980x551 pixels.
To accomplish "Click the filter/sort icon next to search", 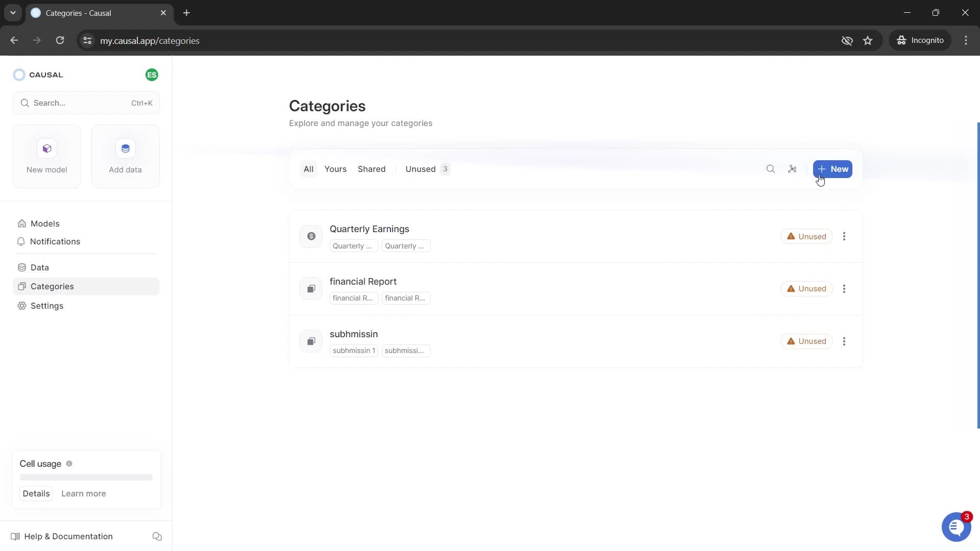I will [792, 169].
